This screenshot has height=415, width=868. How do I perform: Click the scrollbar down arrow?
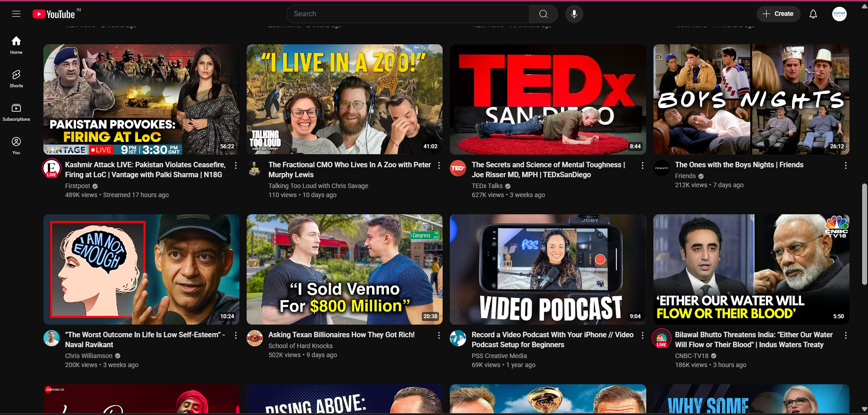(864, 410)
